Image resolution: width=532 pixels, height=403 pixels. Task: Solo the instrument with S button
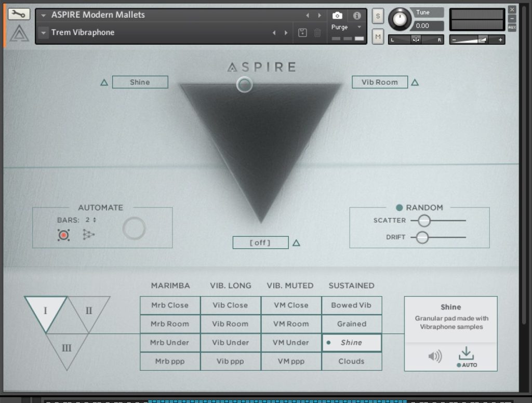click(378, 16)
